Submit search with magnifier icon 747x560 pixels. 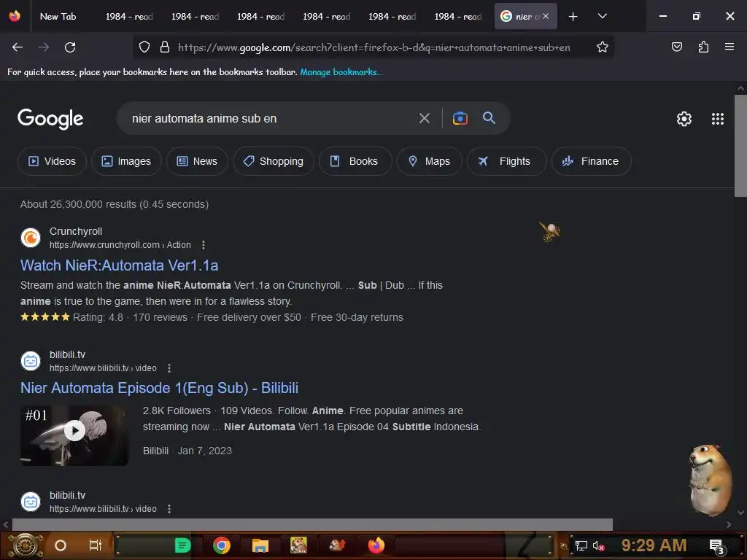click(x=489, y=118)
